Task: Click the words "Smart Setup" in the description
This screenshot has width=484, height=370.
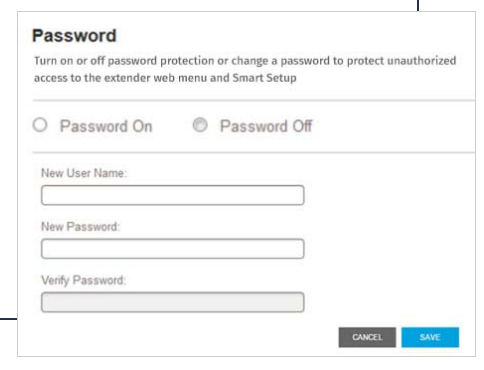Action: 264,78
